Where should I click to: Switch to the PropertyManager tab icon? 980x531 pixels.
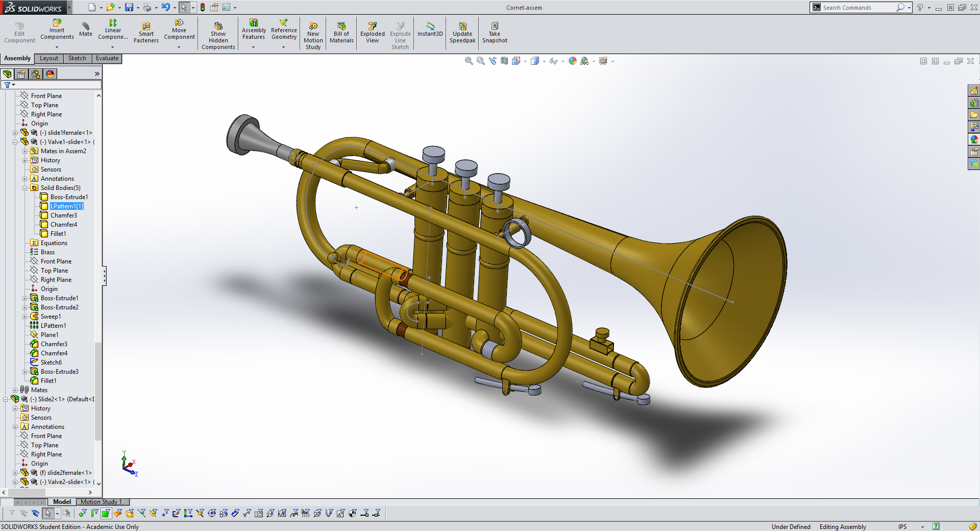[x=21, y=74]
